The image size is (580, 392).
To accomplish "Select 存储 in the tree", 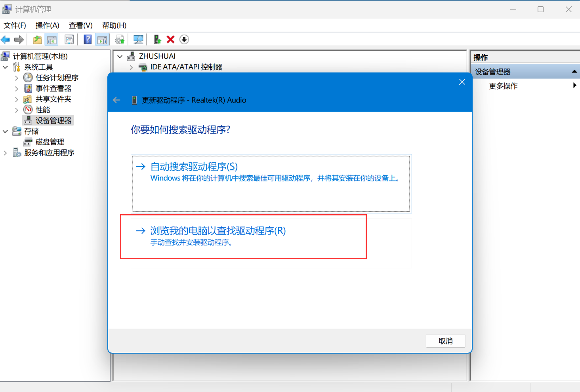I will [31, 131].
